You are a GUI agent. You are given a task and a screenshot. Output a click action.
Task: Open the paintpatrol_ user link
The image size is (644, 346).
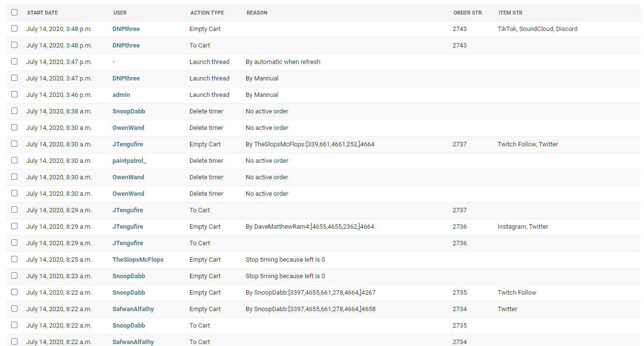coord(129,160)
